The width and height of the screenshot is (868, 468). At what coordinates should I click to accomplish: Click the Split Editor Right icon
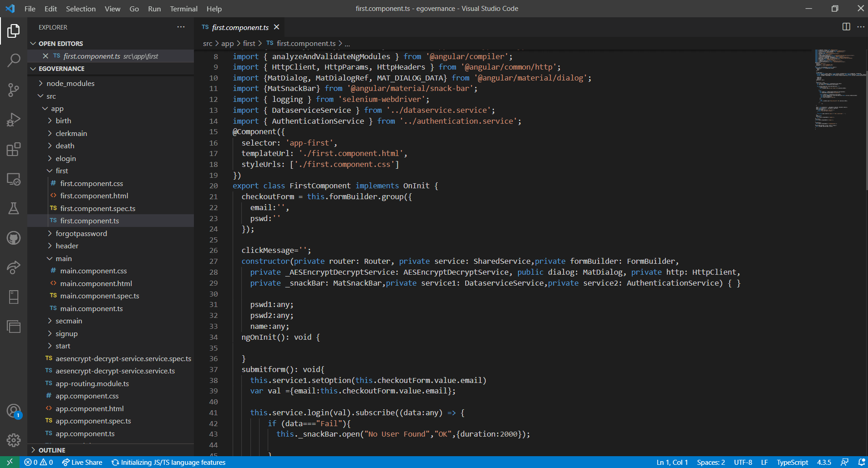click(846, 27)
